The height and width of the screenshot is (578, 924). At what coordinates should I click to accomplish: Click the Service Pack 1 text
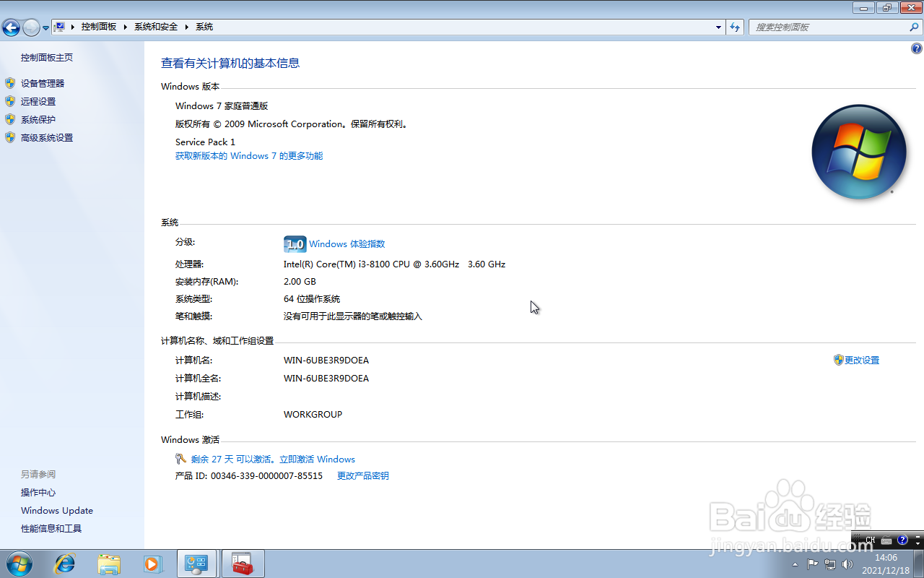click(205, 142)
